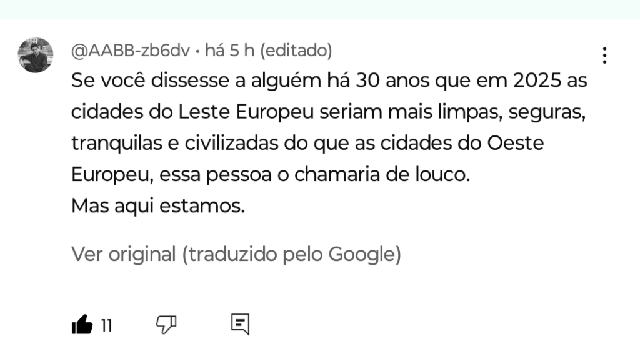Click the "(traduzido pelo Google)" text
640x364 pixels.
(291, 254)
